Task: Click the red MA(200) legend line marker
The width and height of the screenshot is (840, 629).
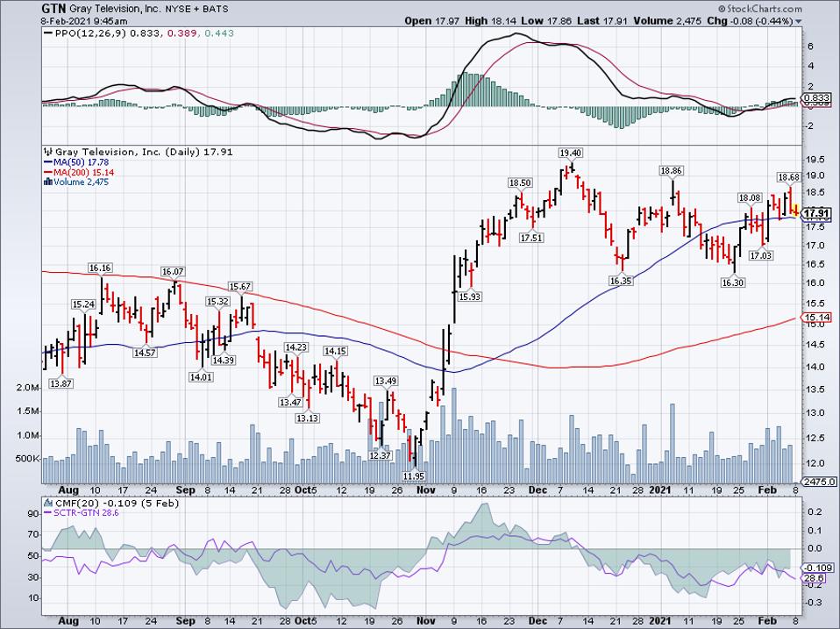Action: [x=47, y=173]
